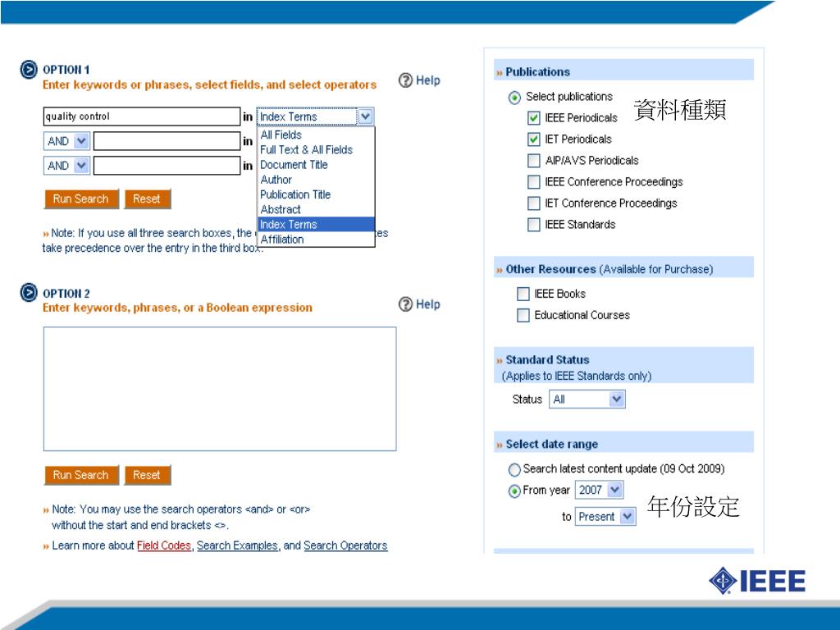The width and height of the screenshot is (840, 630).
Task: Choose 'Affiliation' in the field list
Action: pyautogui.click(x=316, y=240)
